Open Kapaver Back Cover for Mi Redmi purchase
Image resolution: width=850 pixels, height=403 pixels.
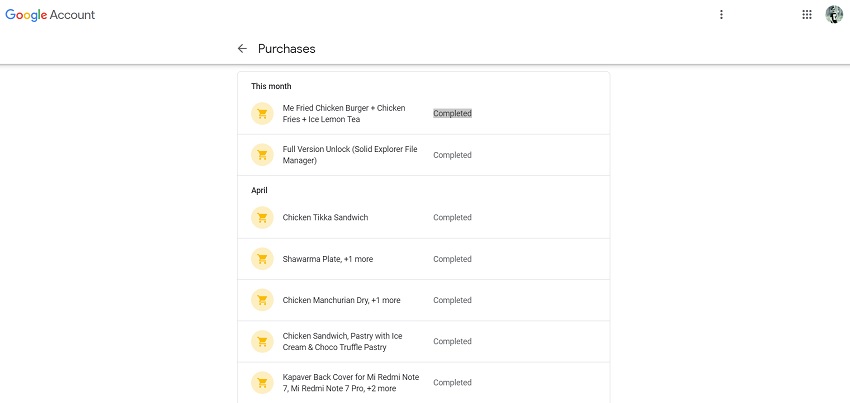(351, 383)
